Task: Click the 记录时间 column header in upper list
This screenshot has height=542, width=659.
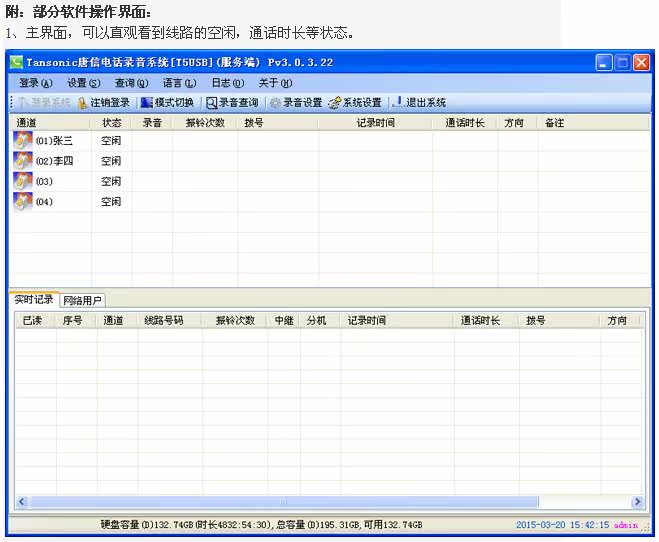Action: tap(375, 123)
